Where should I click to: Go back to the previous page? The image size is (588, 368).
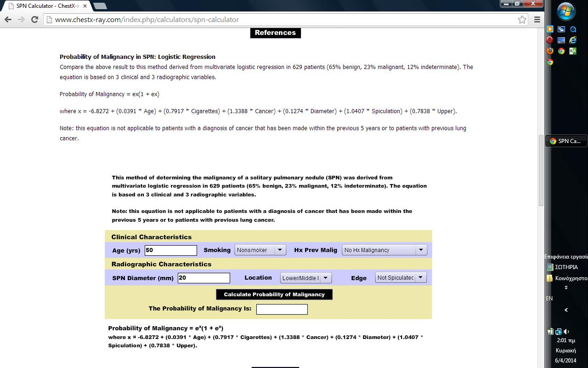point(8,19)
